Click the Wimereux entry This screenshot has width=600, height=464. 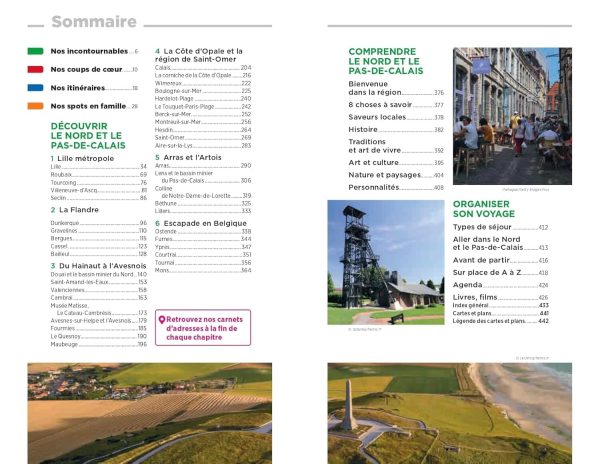(x=203, y=83)
